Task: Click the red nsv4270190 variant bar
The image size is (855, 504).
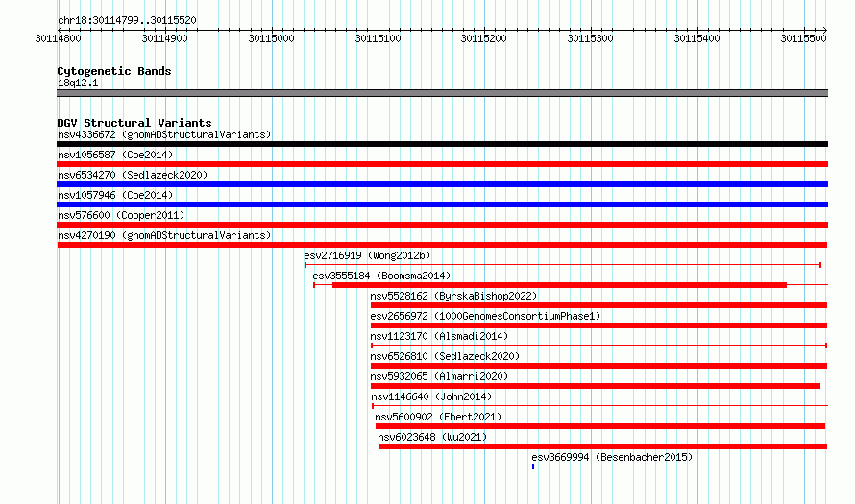Action: tap(442, 245)
